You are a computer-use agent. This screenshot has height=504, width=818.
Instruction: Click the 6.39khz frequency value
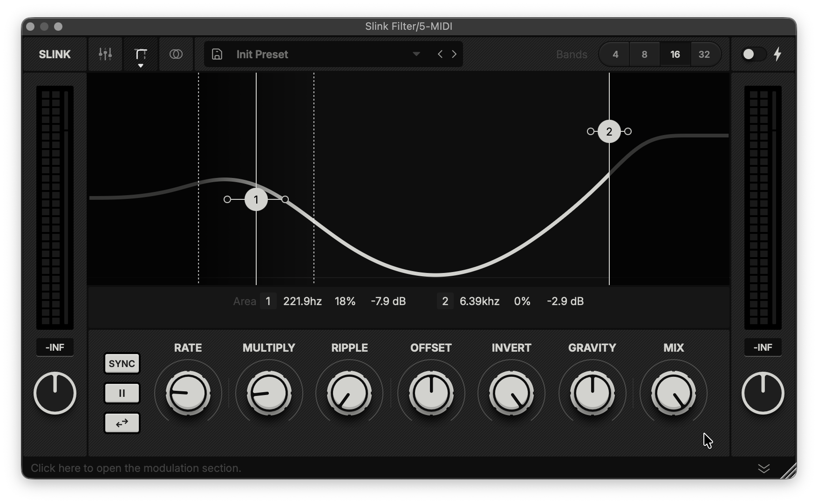click(479, 301)
